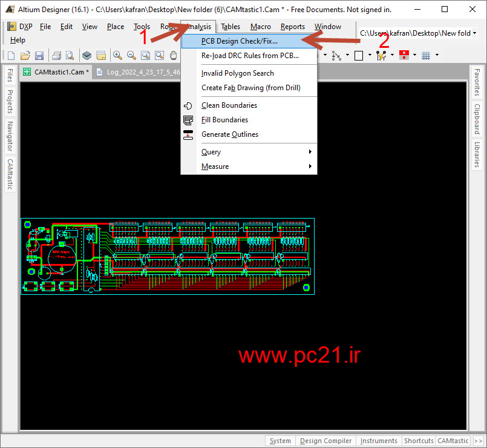Click the square panel layout toolbar icon

coord(359,56)
